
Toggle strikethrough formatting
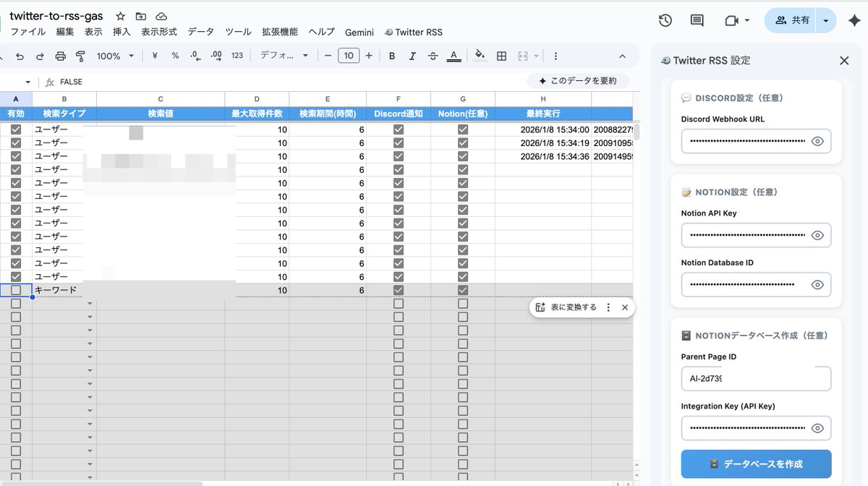[x=433, y=56]
